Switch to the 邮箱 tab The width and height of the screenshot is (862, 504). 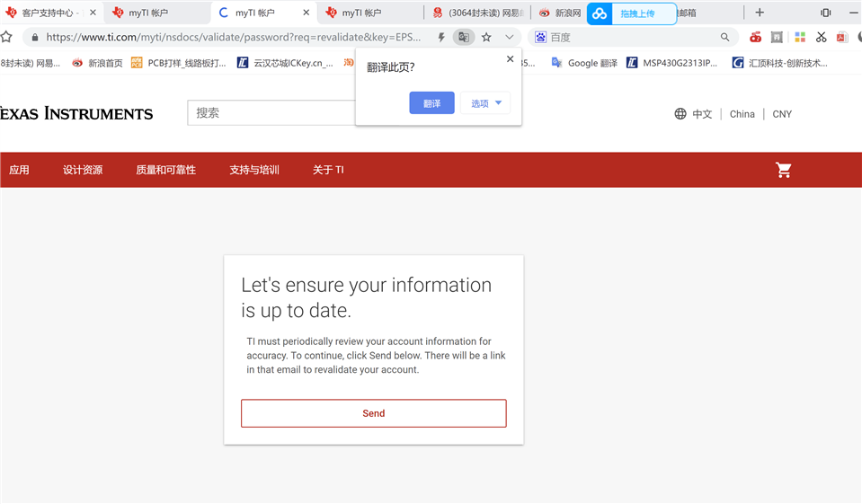pyautogui.click(x=709, y=12)
